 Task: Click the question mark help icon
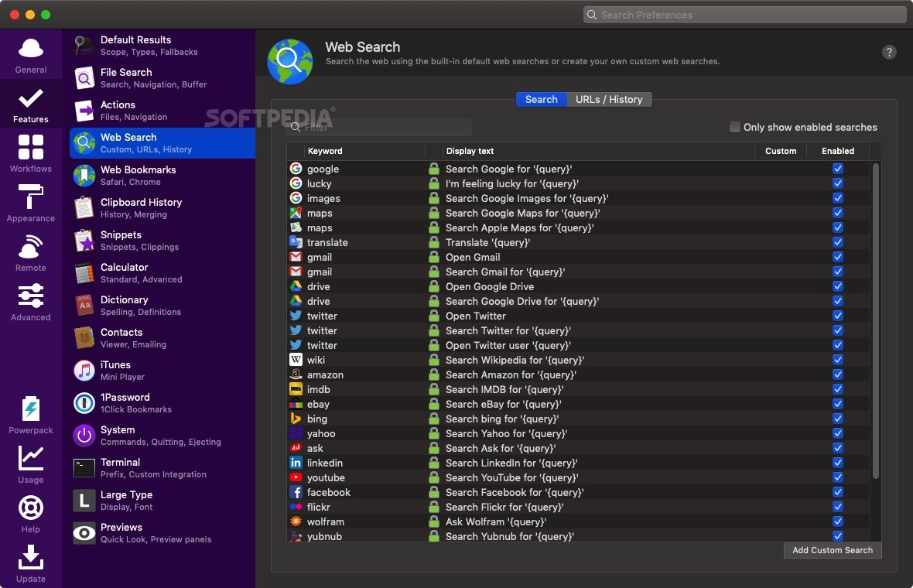pos(888,53)
